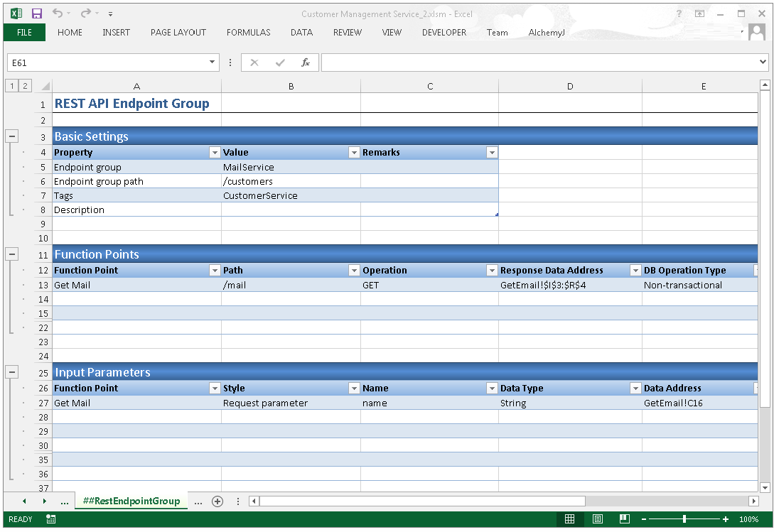Select the Request parameter cell
774x532 pixels.
tap(291, 403)
